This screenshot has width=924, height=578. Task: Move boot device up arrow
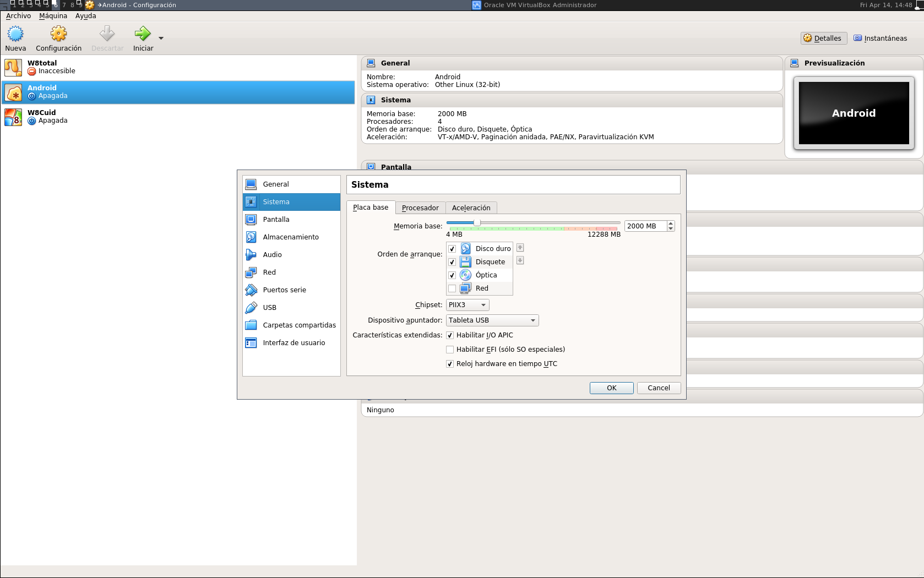pyautogui.click(x=520, y=248)
